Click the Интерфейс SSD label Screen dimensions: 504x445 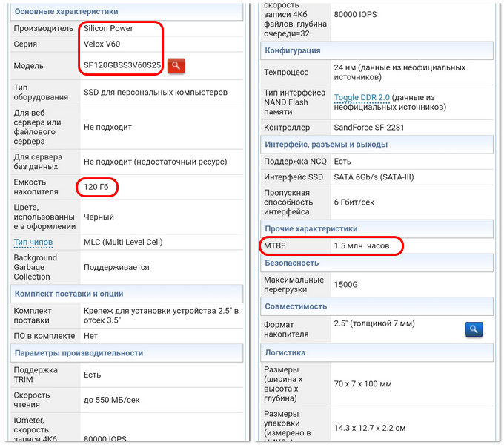(x=294, y=177)
